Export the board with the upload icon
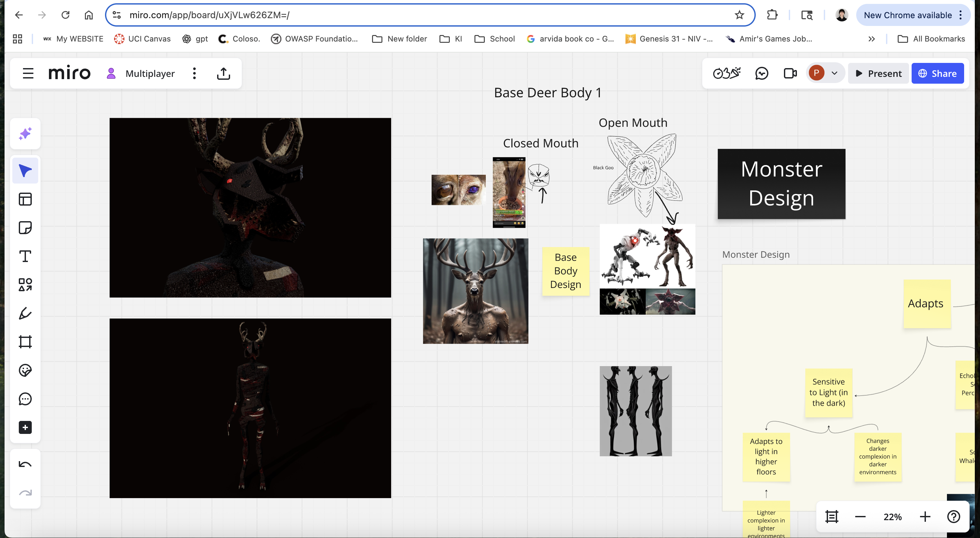Screen dimensions: 980x538 (223, 74)
